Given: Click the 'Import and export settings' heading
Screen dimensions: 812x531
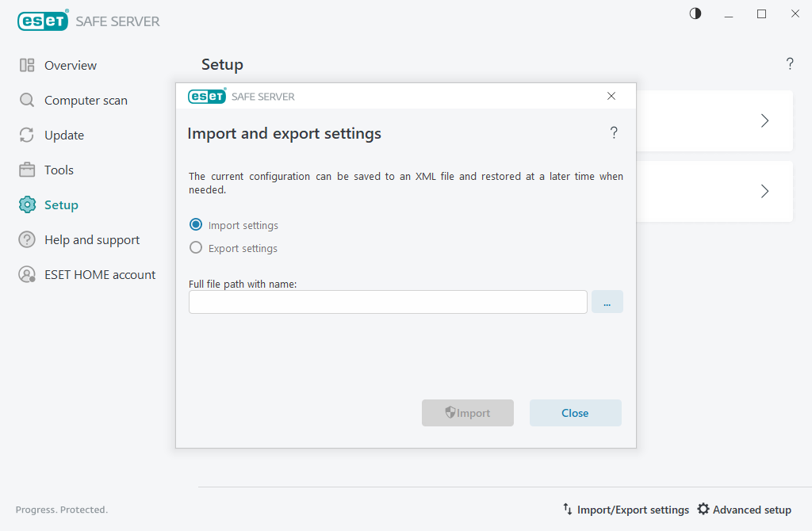Looking at the screenshot, I should (285, 133).
